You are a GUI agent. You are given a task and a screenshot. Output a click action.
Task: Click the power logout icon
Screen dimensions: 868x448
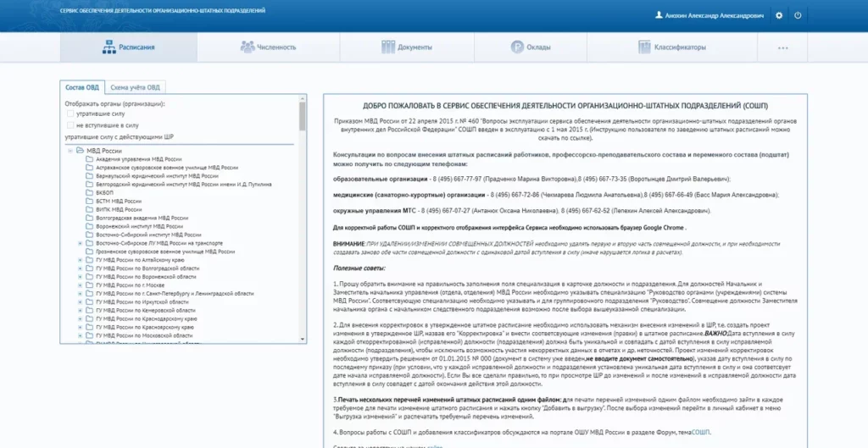click(x=798, y=16)
